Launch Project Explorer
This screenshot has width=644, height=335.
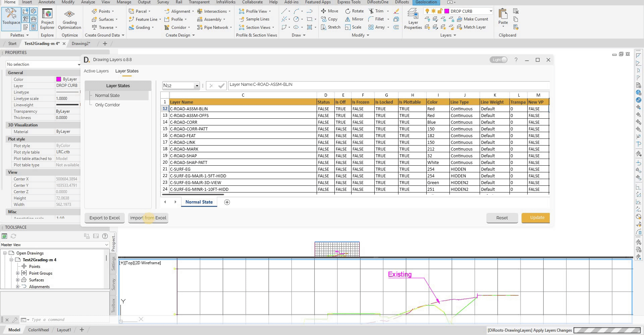[x=47, y=19]
